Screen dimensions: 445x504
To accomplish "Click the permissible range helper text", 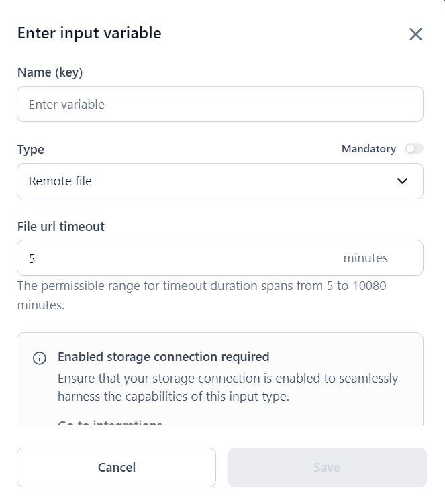I will [201, 295].
